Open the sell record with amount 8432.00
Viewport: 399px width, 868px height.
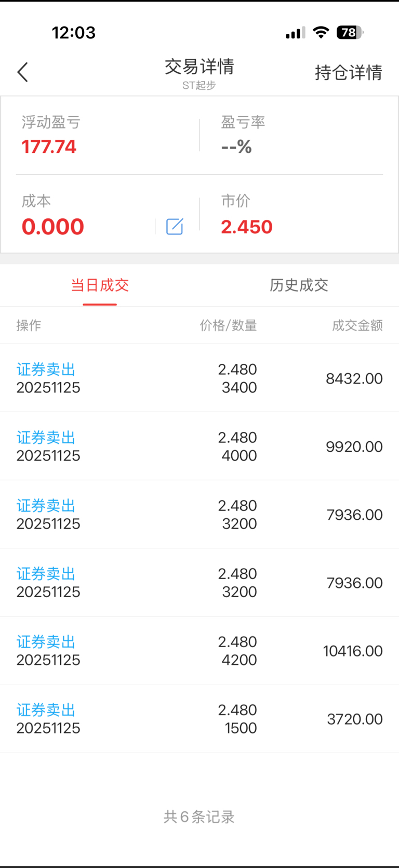[x=199, y=378]
